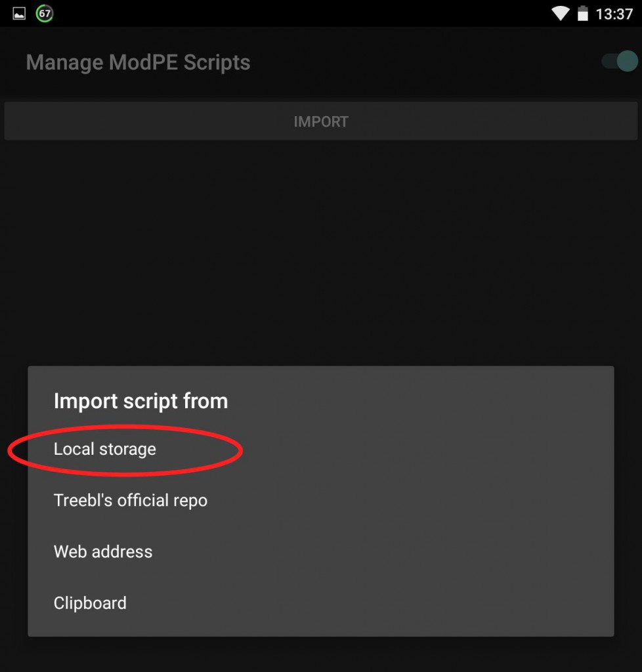642x672 pixels.
Task: Disable scripts using the teal switch
Action: (x=619, y=61)
